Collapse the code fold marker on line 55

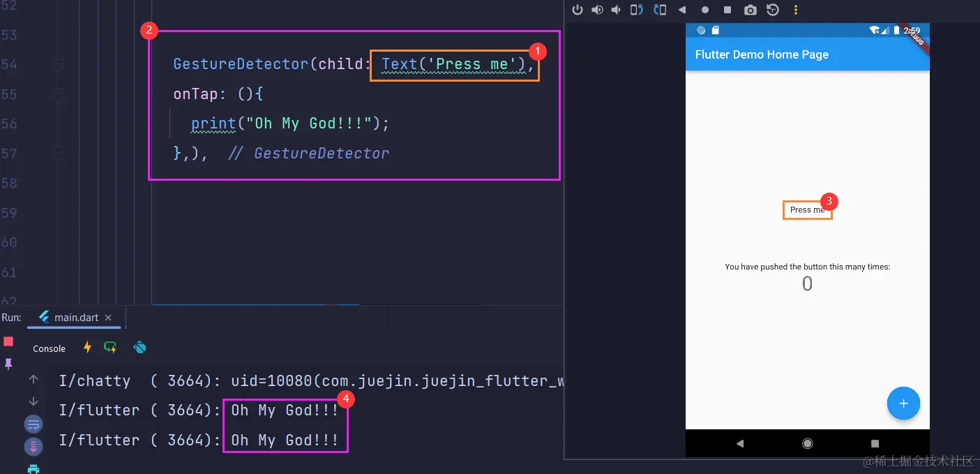pos(58,95)
